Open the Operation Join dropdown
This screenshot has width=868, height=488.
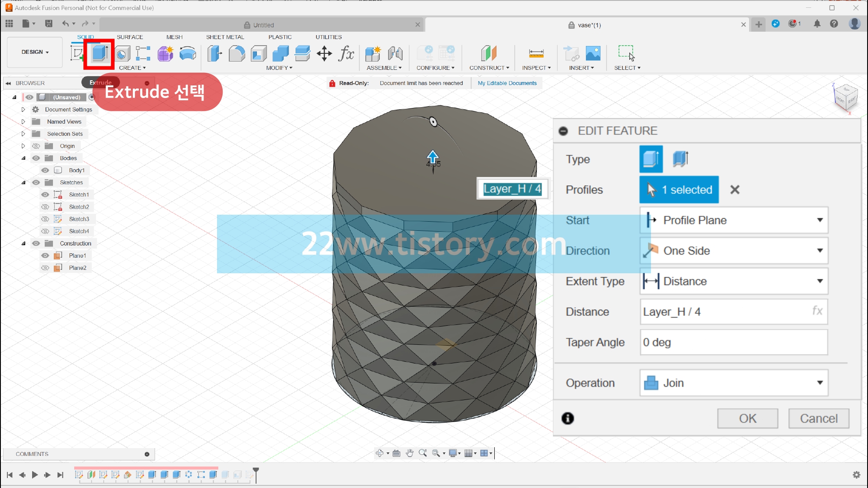coord(733,383)
